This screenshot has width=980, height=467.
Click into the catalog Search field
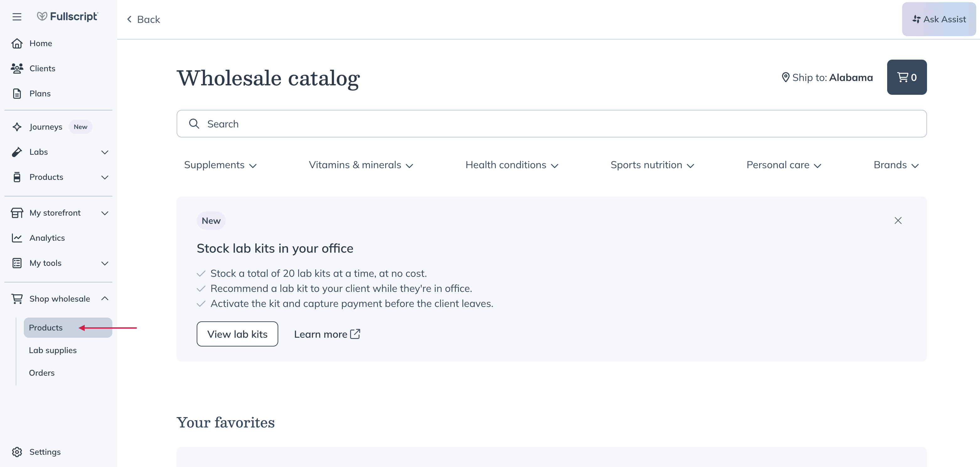[551, 124]
